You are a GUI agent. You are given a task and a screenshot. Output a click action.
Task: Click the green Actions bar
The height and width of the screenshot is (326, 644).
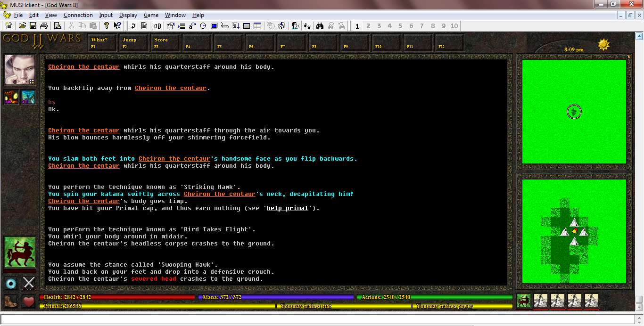(x=435, y=297)
